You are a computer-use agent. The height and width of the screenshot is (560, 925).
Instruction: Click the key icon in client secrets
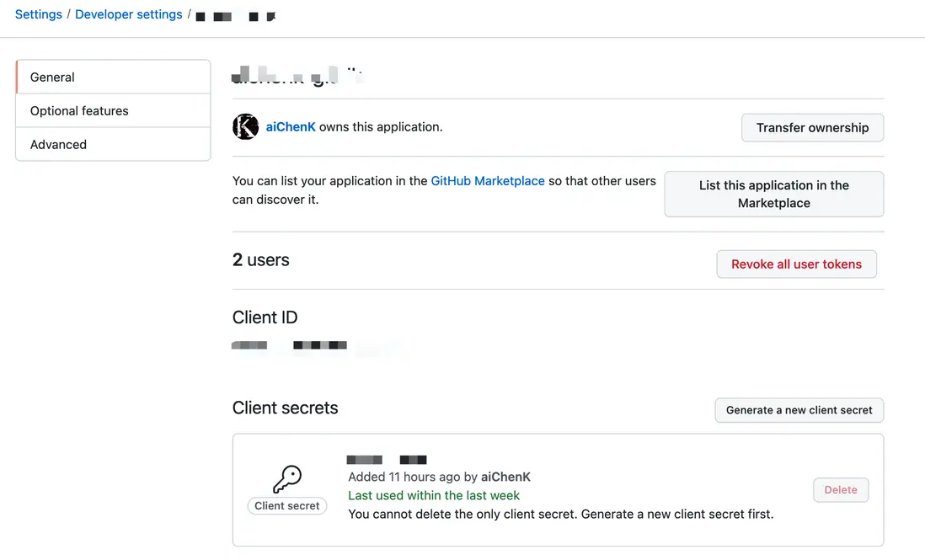point(287,480)
